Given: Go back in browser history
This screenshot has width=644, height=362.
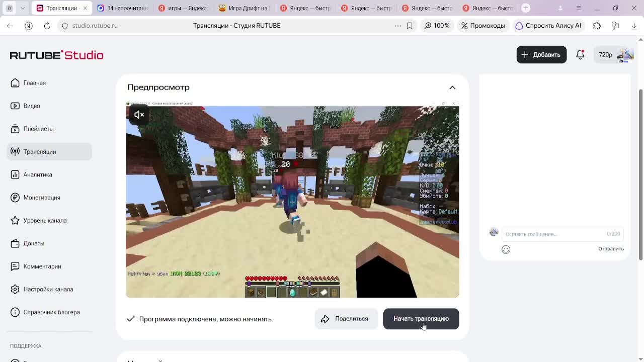Looking at the screenshot, I should 10,26.
